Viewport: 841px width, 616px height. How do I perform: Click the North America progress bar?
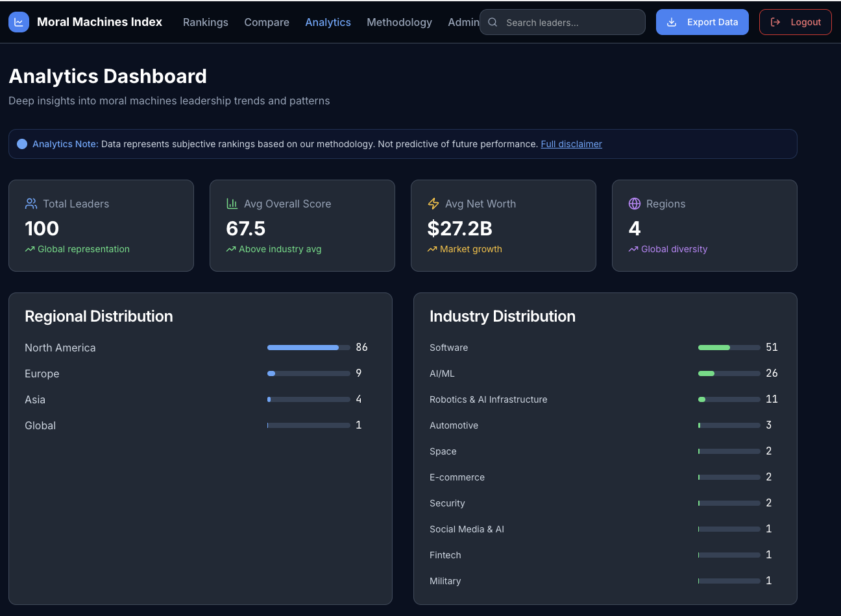tap(309, 348)
